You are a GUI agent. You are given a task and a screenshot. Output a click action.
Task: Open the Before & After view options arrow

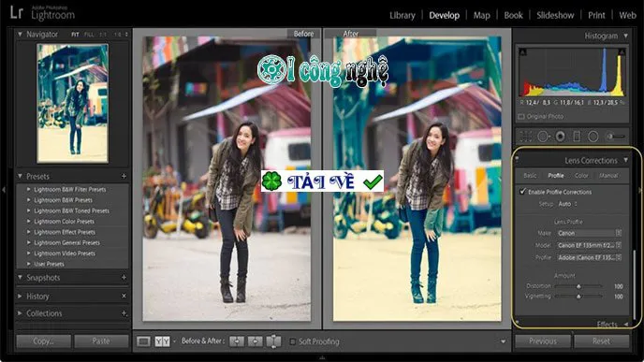point(174,341)
